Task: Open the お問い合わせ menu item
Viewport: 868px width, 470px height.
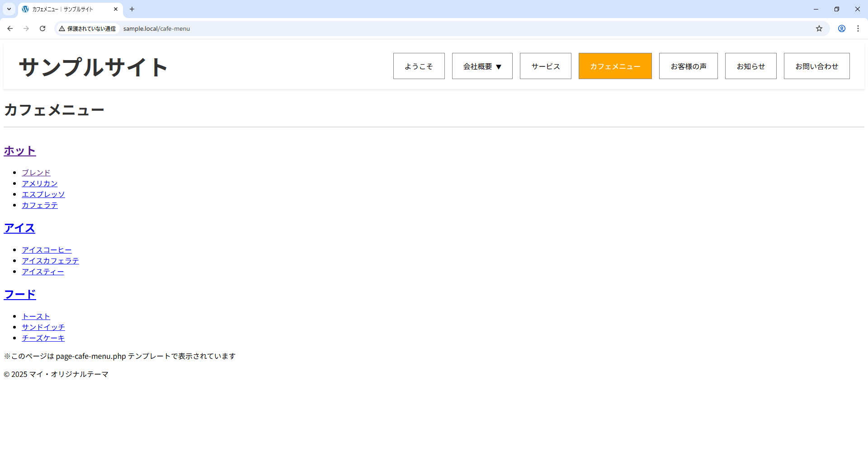Action: pos(817,66)
